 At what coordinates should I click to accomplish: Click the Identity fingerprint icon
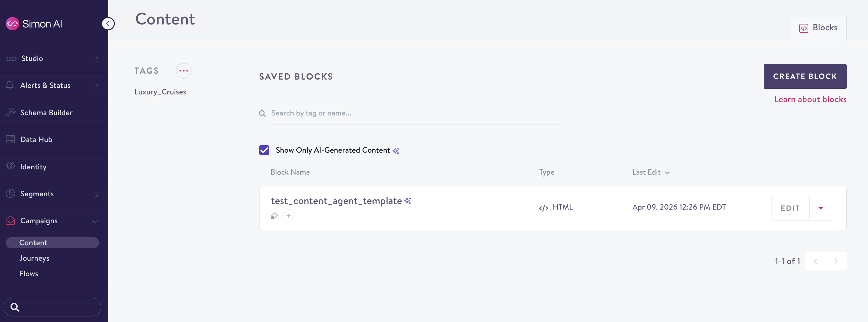tap(11, 167)
